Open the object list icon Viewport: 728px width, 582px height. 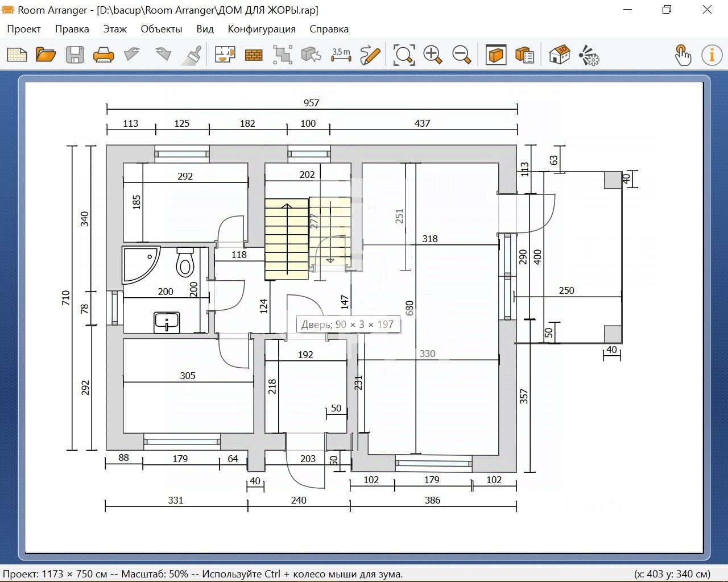pyautogui.click(x=524, y=55)
